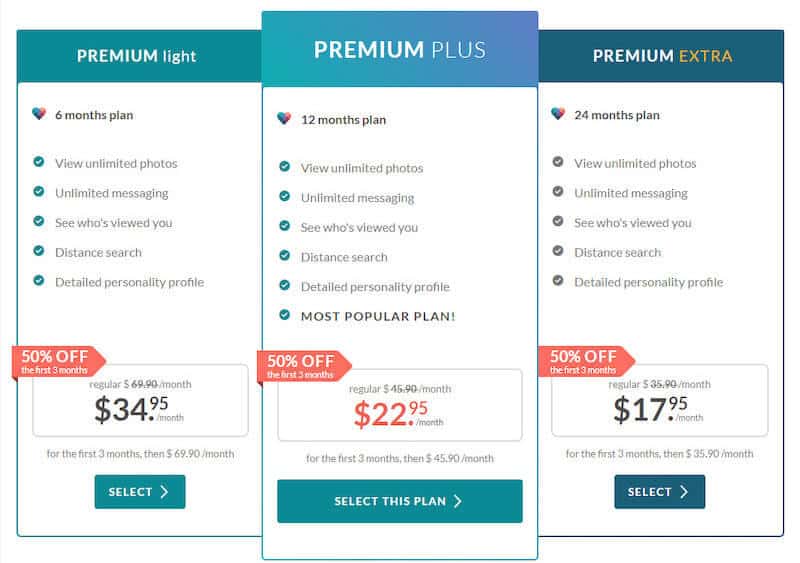Click the $17.95 price box
The image size is (800, 563).
pyautogui.click(x=660, y=400)
